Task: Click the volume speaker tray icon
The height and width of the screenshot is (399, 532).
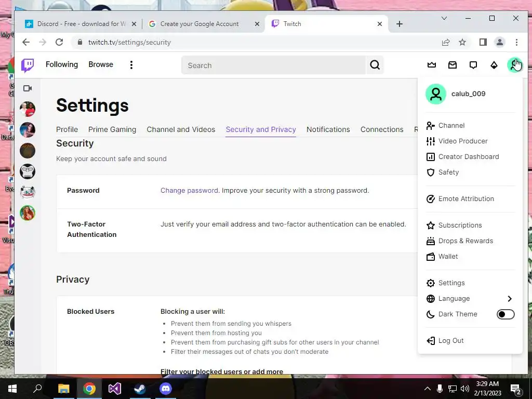Action: coord(465,389)
